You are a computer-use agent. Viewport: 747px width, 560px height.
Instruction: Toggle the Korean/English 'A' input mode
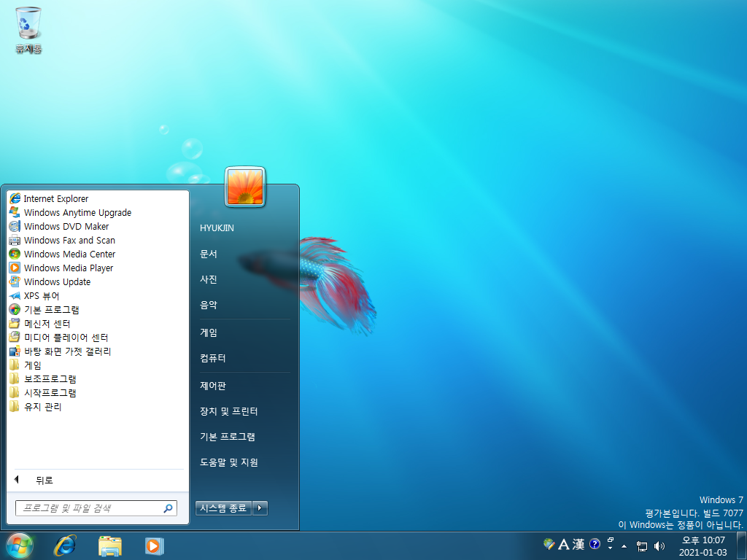[x=564, y=544]
